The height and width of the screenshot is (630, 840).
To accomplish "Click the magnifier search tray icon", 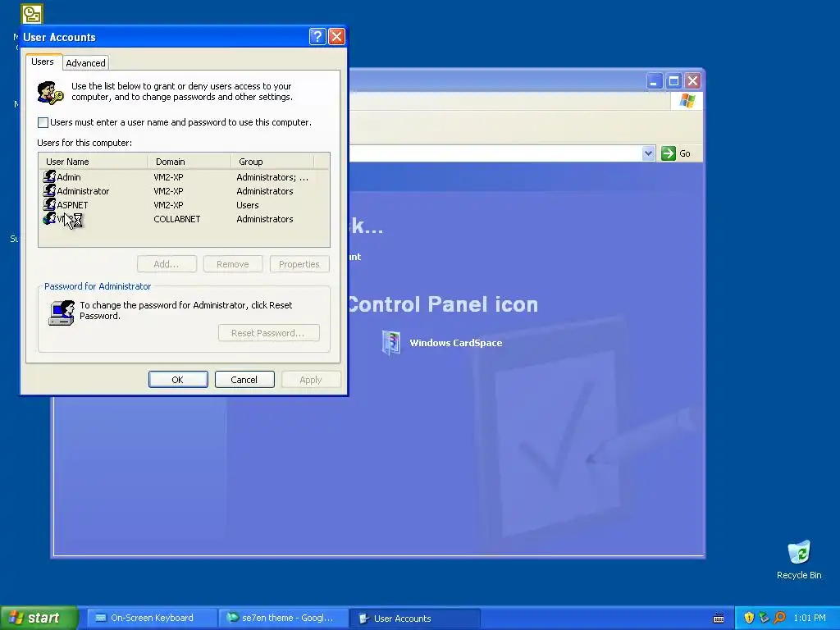I will pos(779,618).
